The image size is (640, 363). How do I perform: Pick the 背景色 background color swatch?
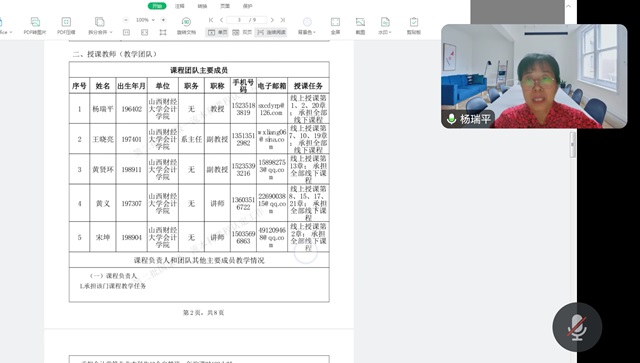click(307, 22)
